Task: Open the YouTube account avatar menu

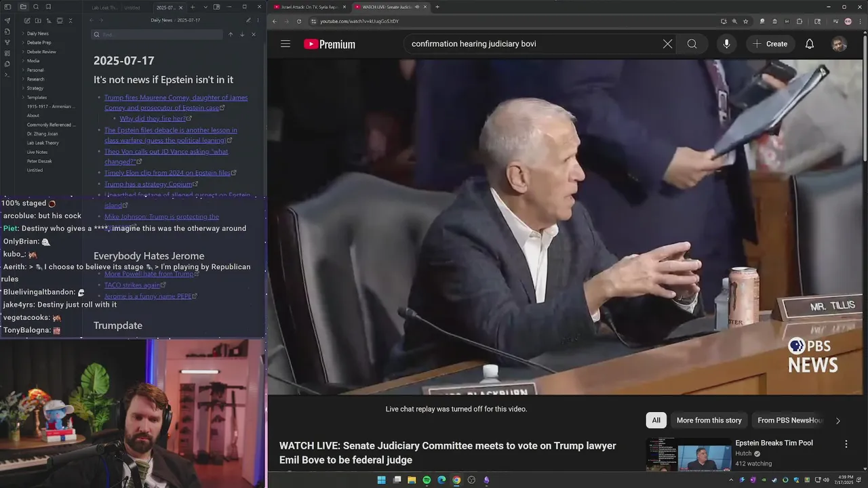Action: point(840,44)
